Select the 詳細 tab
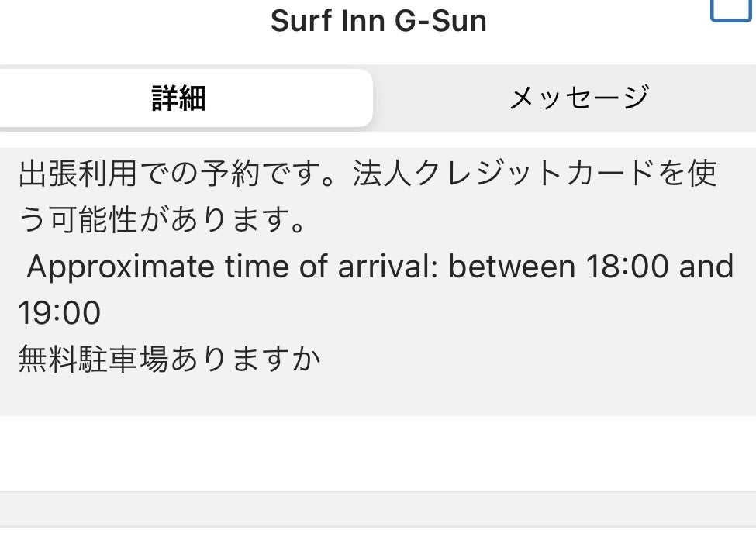The width and height of the screenshot is (756, 537). pyautogui.click(x=178, y=98)
